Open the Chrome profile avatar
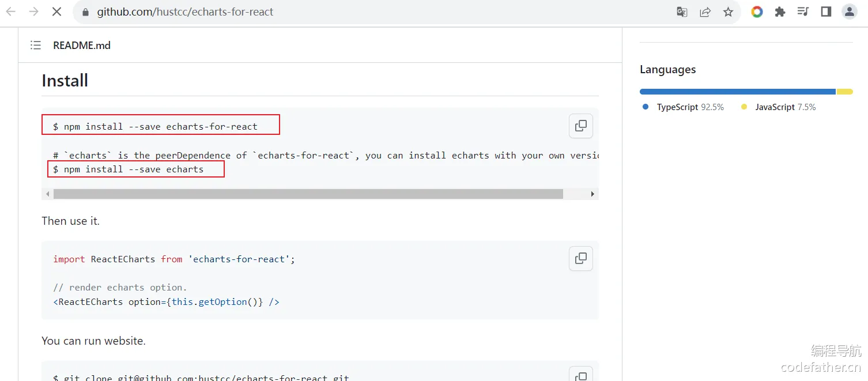Image resolution: width=868 pixels, height=381 pixels. 850,12
